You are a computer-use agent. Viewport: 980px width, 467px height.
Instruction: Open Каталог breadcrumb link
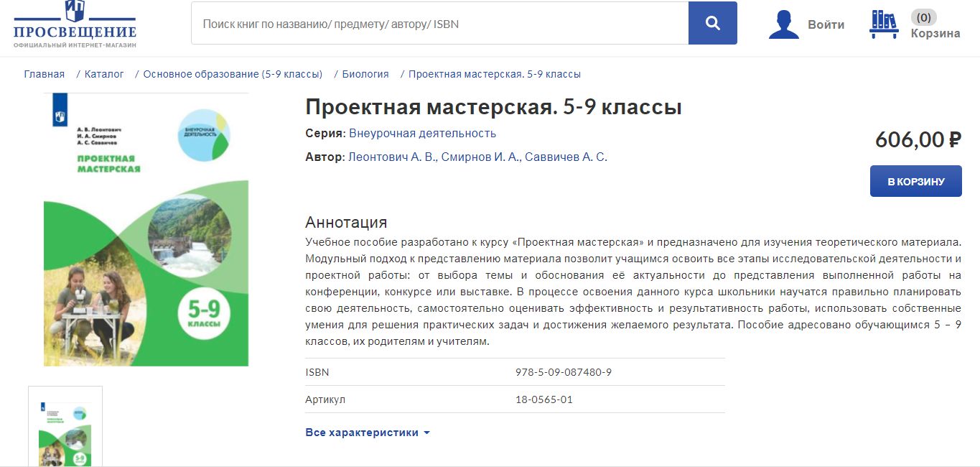(x=104, y=74)
